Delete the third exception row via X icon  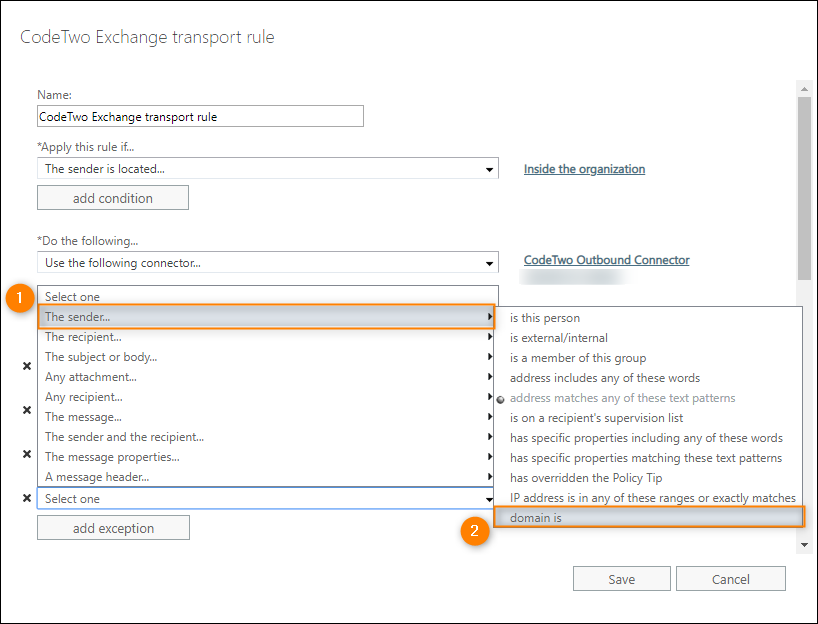[27, 452]
